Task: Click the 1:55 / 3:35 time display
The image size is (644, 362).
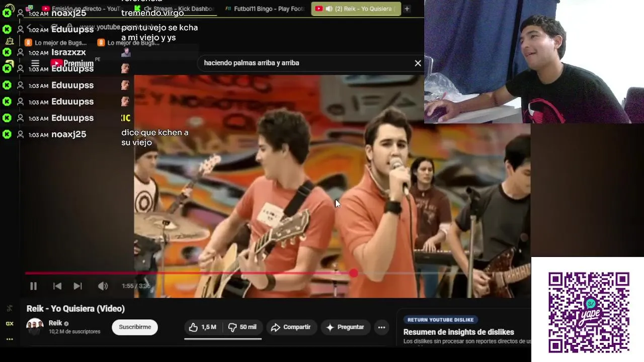Action: (136, 286)
